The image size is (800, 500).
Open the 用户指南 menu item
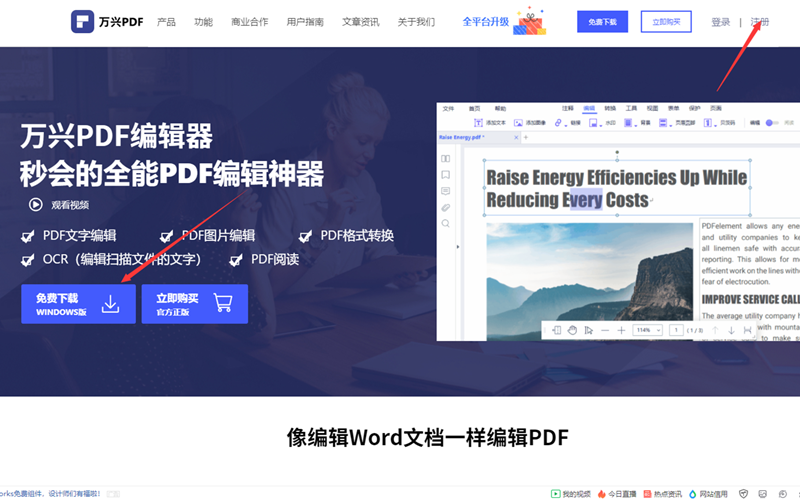305,22
